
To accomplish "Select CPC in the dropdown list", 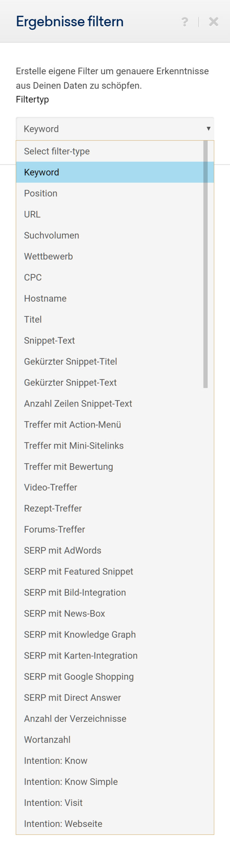I will [33, 277].
